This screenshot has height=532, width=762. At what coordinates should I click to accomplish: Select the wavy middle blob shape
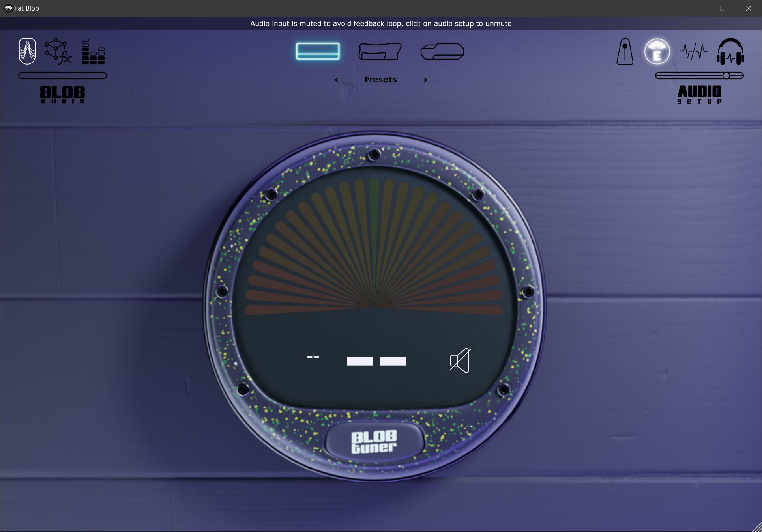point(380,52)
